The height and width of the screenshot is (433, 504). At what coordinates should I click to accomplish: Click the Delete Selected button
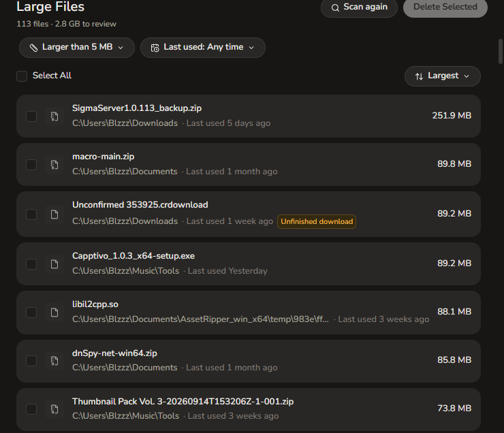point(445,7)
